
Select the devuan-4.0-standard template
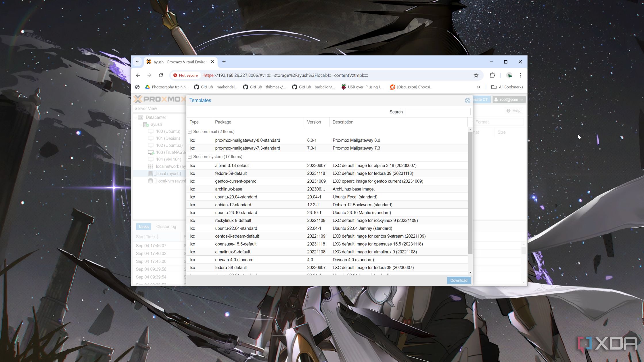coord(327,260)
